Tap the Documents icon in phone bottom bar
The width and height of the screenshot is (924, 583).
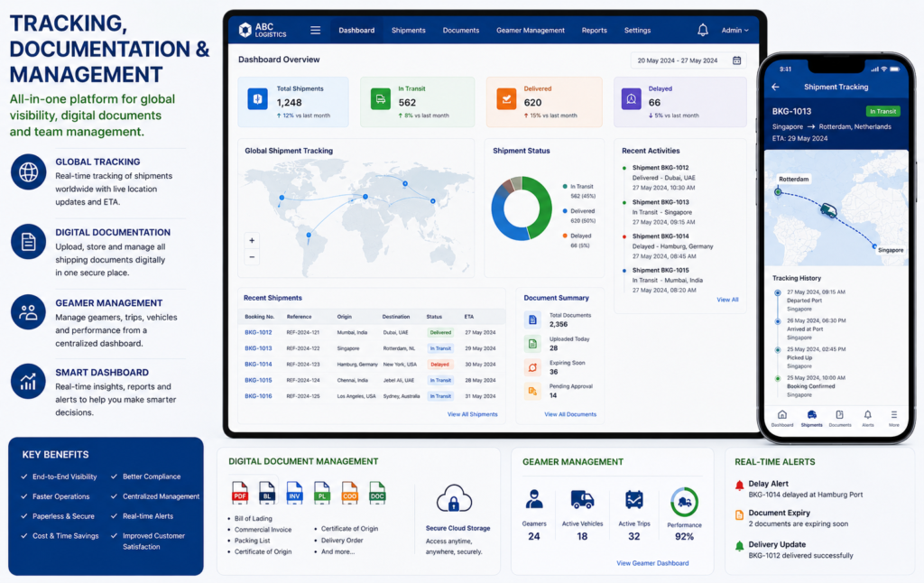pos(839,415)
